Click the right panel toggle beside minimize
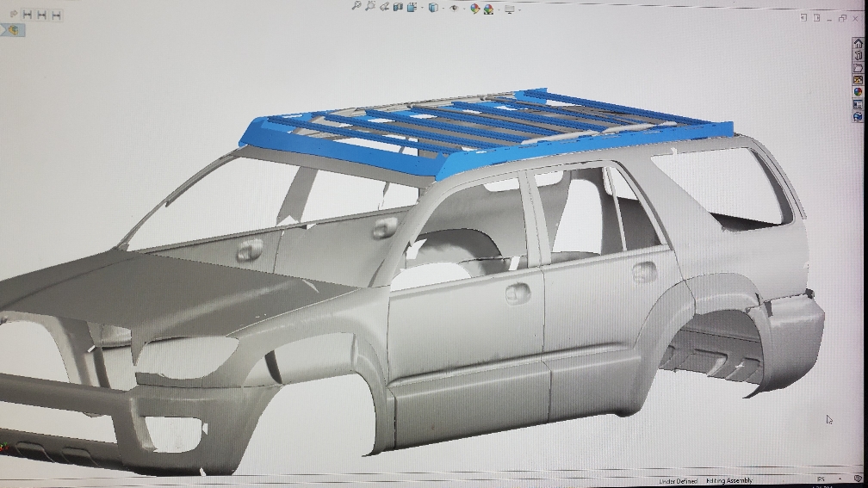Screen dimensions: 868x488 816,18
